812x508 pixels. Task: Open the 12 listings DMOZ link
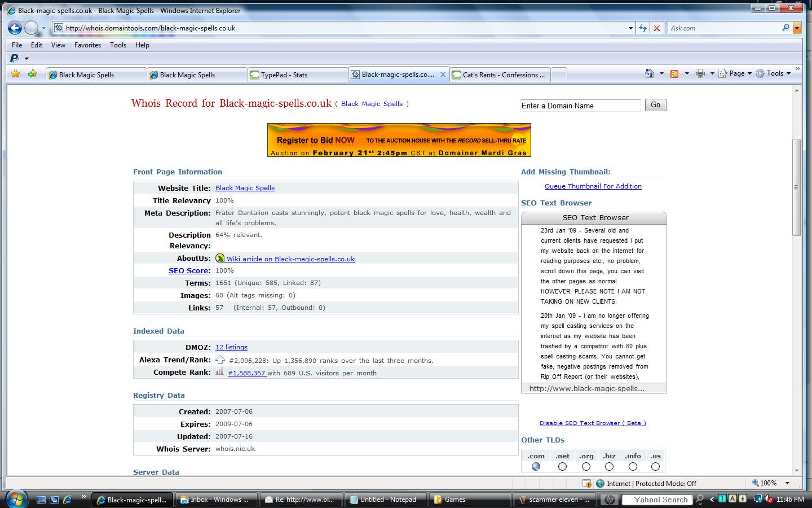(x=231, y=347)
